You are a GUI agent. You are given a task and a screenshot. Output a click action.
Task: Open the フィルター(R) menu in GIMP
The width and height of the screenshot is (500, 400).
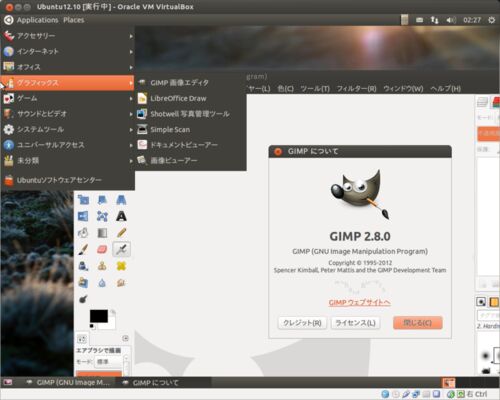click(356, 89)
